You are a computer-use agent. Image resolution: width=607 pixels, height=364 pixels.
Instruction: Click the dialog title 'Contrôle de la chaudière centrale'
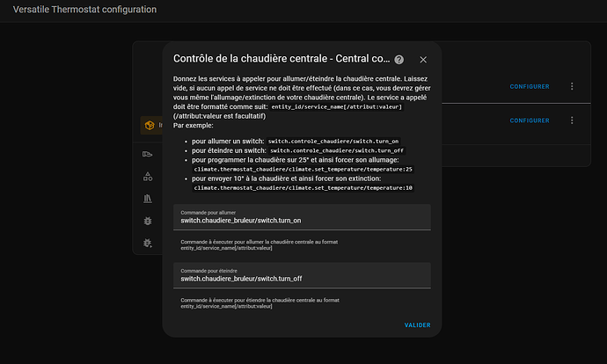(282, 58)
